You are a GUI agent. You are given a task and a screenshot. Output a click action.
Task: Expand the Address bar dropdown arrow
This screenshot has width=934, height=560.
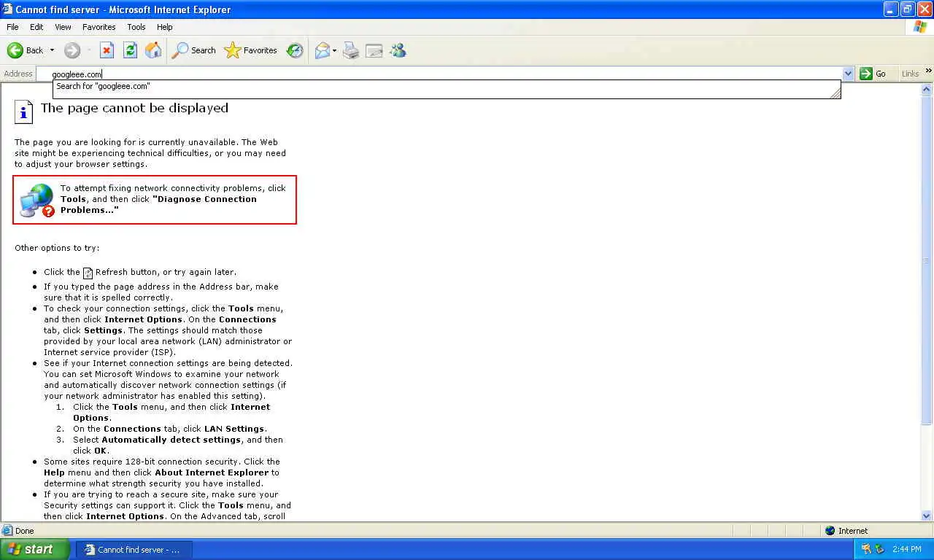(x=848, y=74)
